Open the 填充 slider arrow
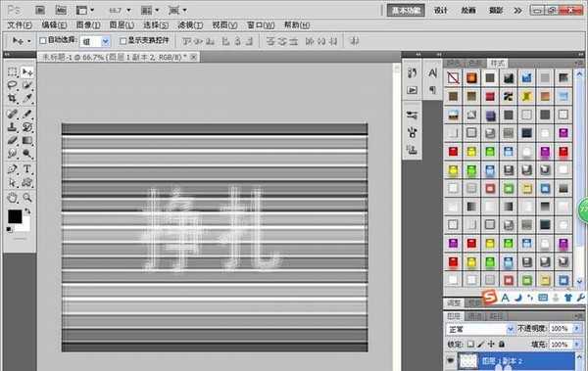 pyautogui.click(x=577, y=344)
